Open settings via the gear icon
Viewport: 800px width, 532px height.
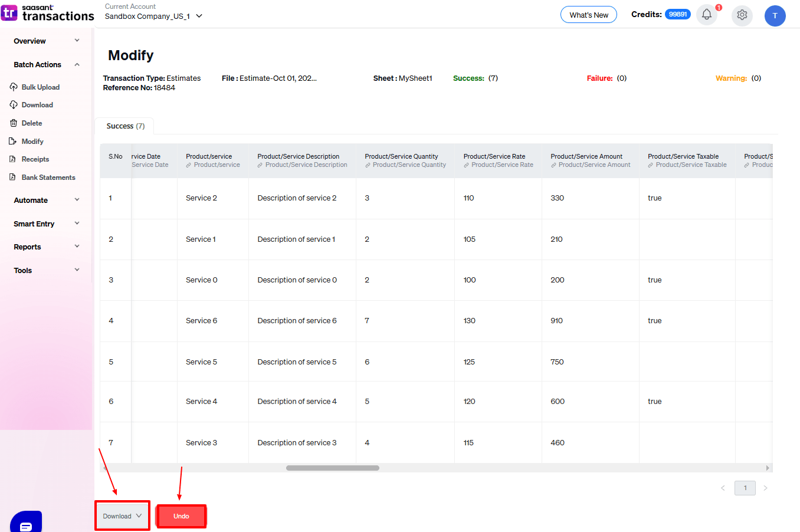742,15
